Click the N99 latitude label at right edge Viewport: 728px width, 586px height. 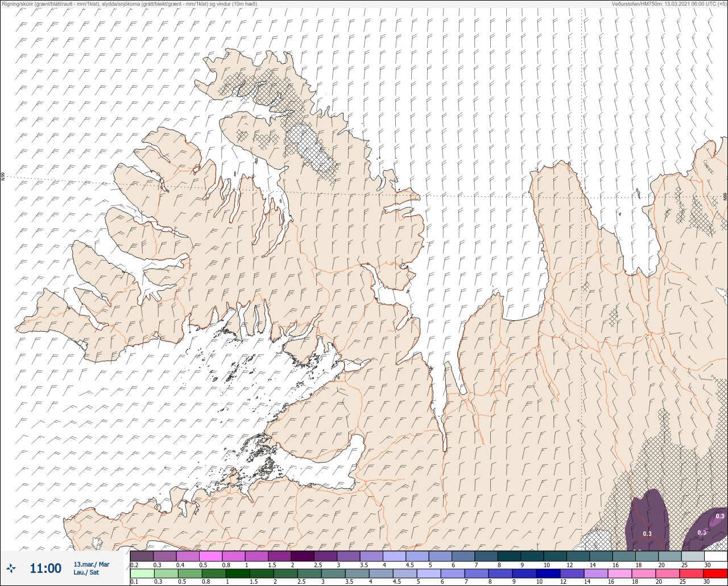coord(725,197)
